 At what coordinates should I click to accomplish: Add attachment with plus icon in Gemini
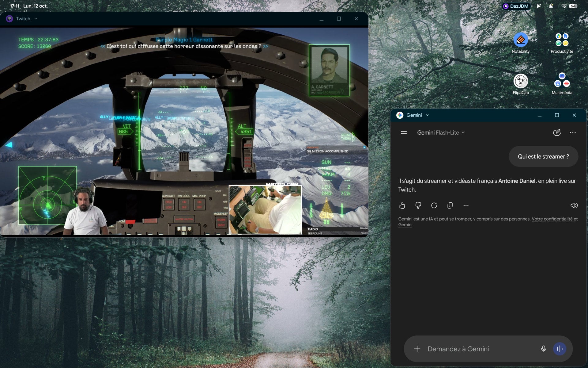(x=417, y=349)
